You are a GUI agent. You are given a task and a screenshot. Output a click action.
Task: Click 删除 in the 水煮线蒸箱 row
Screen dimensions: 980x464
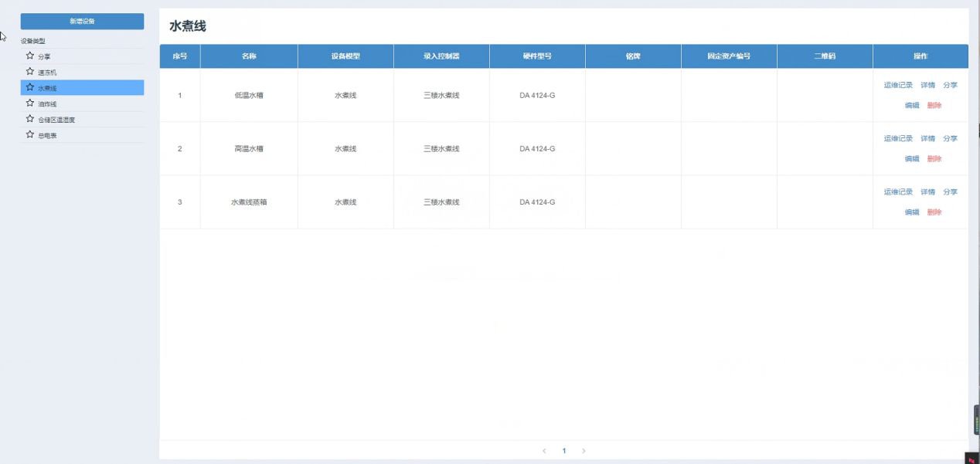click(x=934, y=212)
